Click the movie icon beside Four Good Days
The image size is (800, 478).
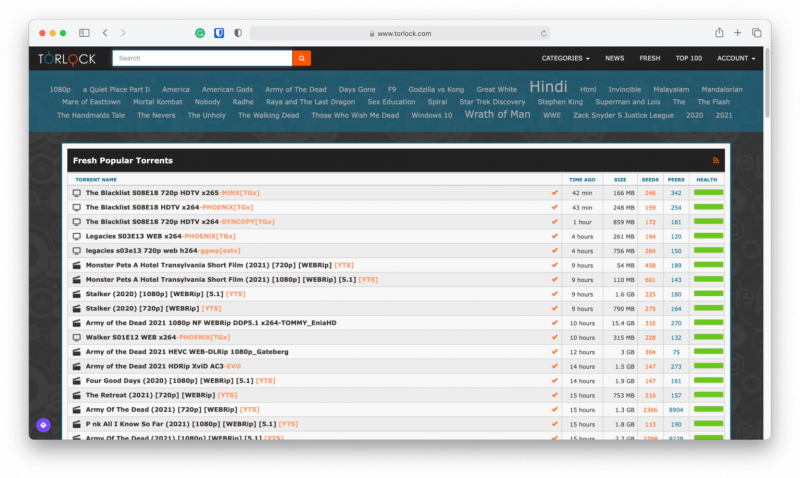click(77, 381)
